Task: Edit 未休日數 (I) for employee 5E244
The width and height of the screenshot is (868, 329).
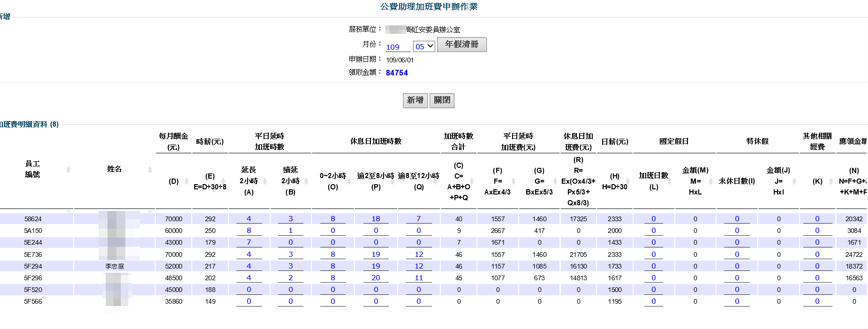Action: (737, 242)
